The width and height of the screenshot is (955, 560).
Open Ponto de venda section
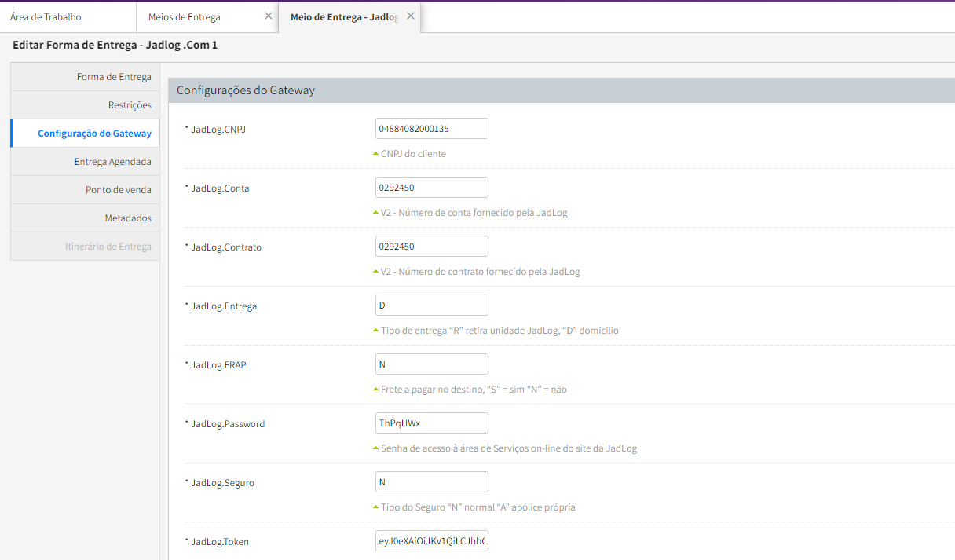coord(85,190)
